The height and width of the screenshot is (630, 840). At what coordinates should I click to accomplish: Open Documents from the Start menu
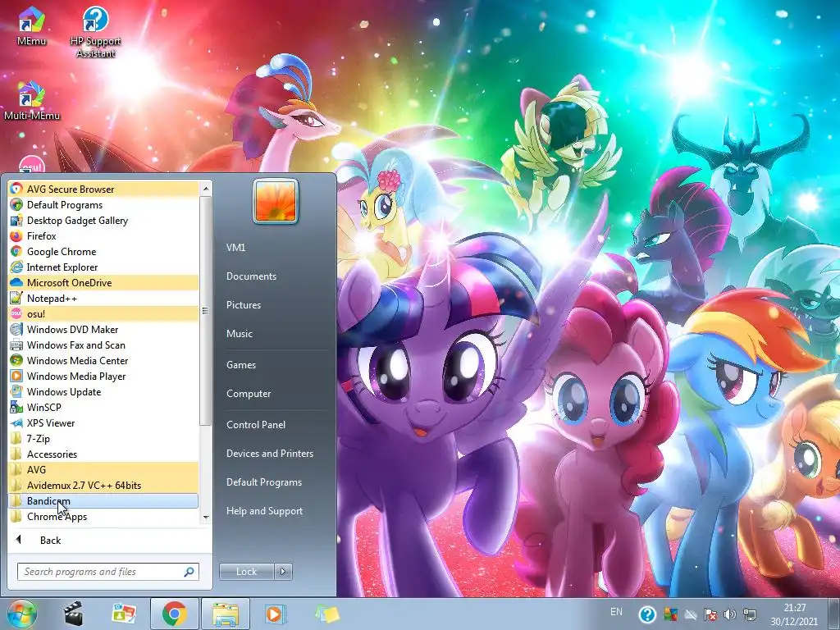(x=251, y=276)
